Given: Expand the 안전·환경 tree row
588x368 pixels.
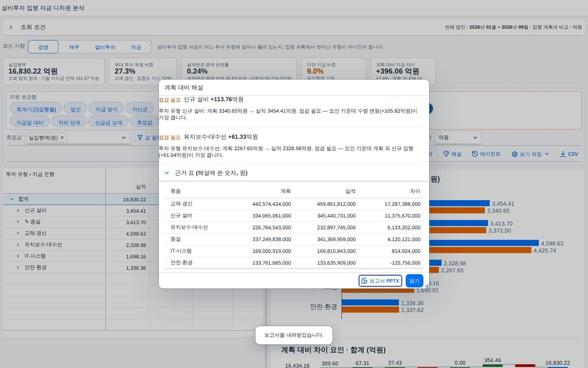Looking at the screenshot, I should [18, 268].
